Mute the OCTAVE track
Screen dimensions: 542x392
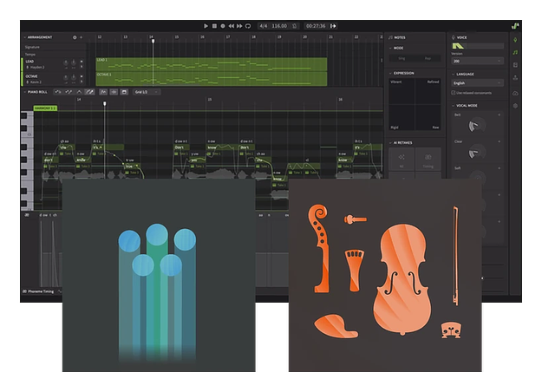82,76
